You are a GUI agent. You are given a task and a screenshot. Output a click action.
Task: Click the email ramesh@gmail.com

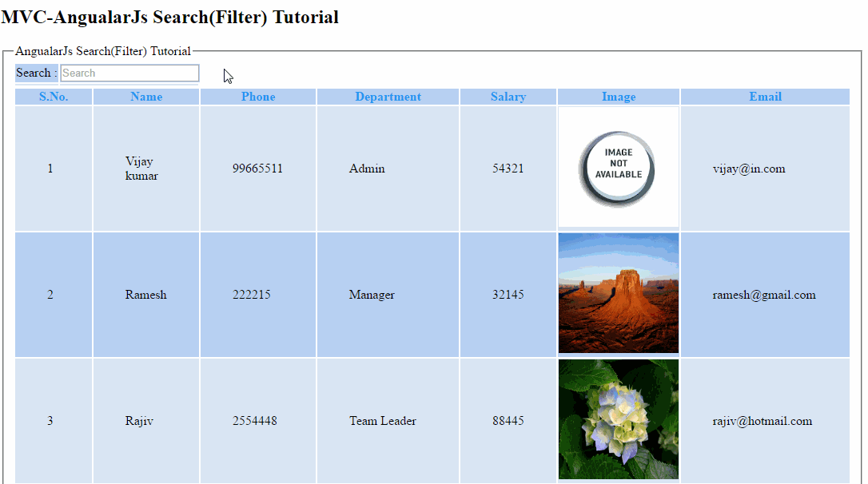[x=765, y=295]
